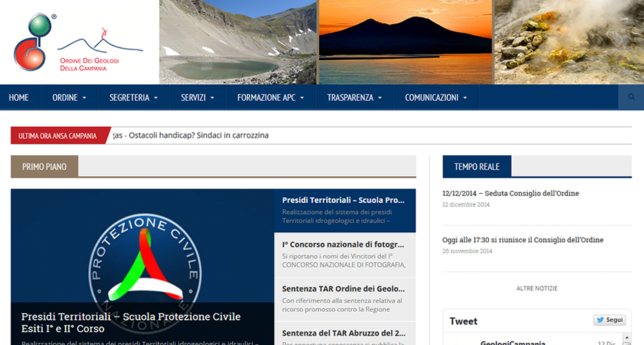
Task: Click the mountain lake header photo
Action: [x=238, y=42]
